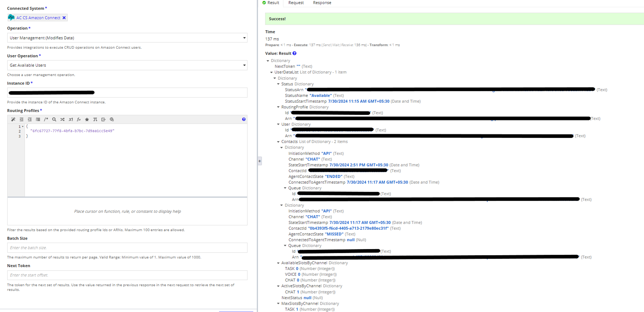Switch to the Result tab

point(271,3)
